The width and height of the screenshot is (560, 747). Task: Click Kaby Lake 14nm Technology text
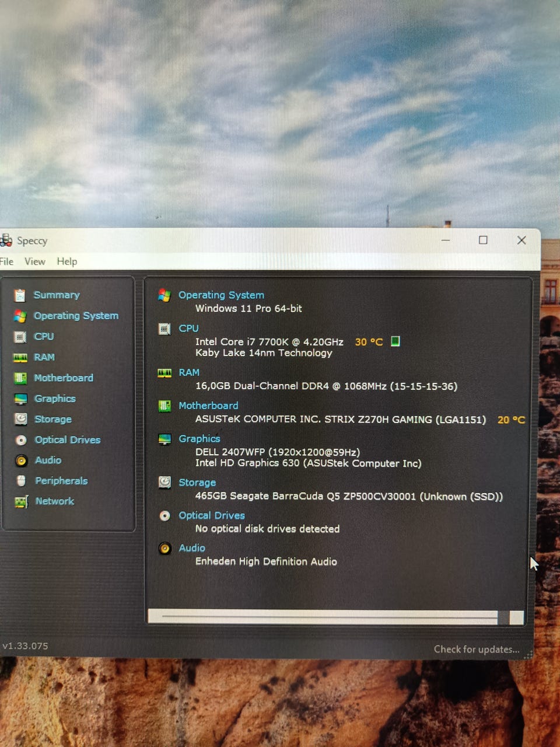point(264,353)
